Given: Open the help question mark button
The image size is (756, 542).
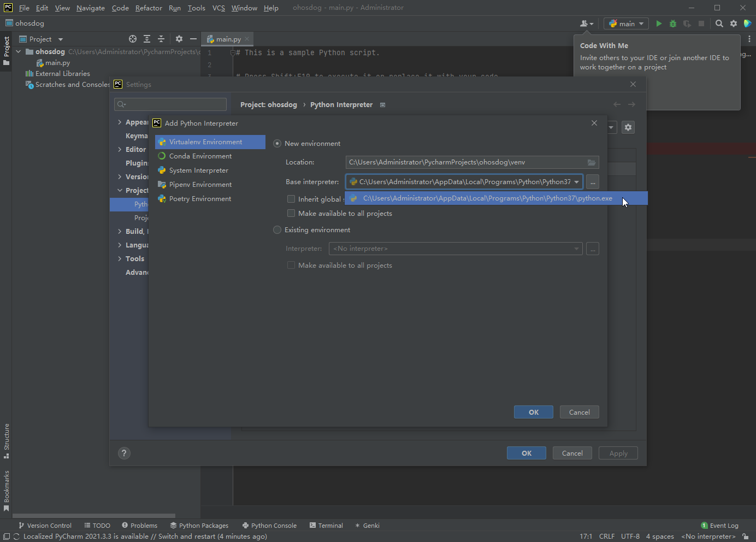Looking at the screenshot, I should coord(124,453).
